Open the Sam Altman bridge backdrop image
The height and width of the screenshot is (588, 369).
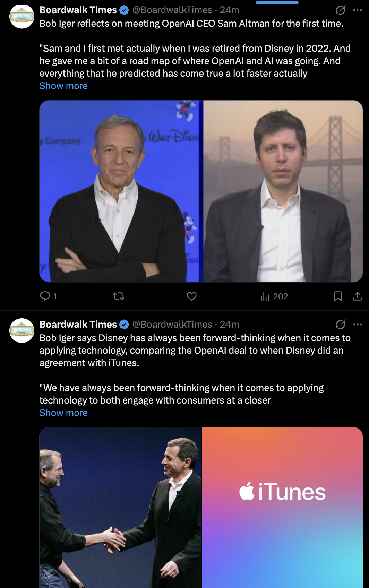pos(283,191)
